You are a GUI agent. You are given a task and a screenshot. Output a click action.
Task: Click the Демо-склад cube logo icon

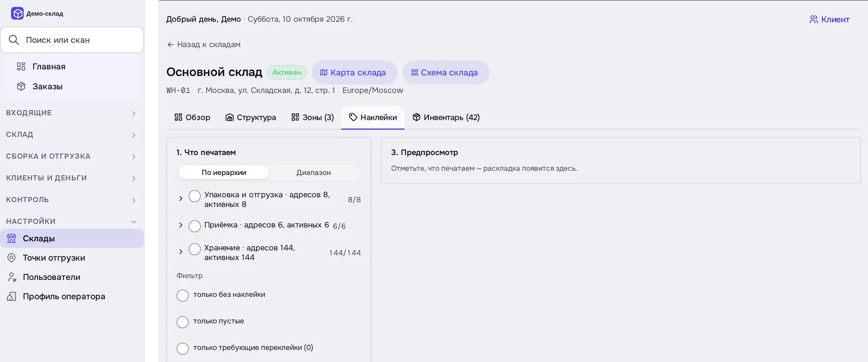coord(17,13)
